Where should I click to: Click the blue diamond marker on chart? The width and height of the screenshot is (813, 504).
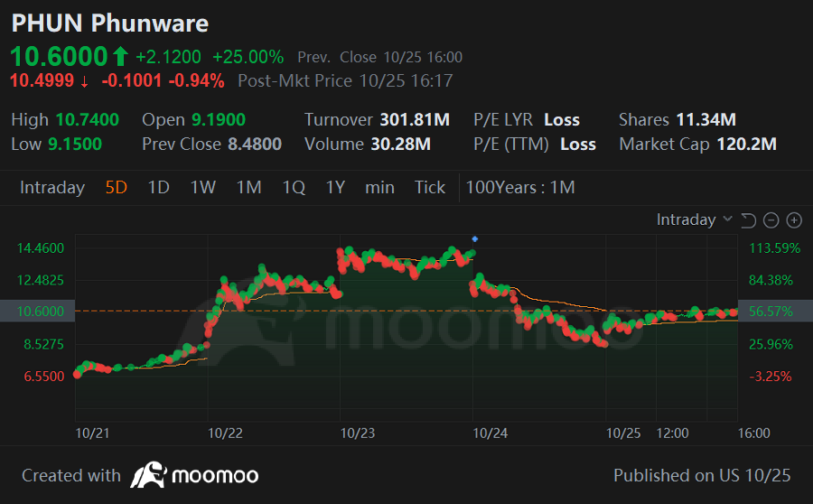point(474,239)
